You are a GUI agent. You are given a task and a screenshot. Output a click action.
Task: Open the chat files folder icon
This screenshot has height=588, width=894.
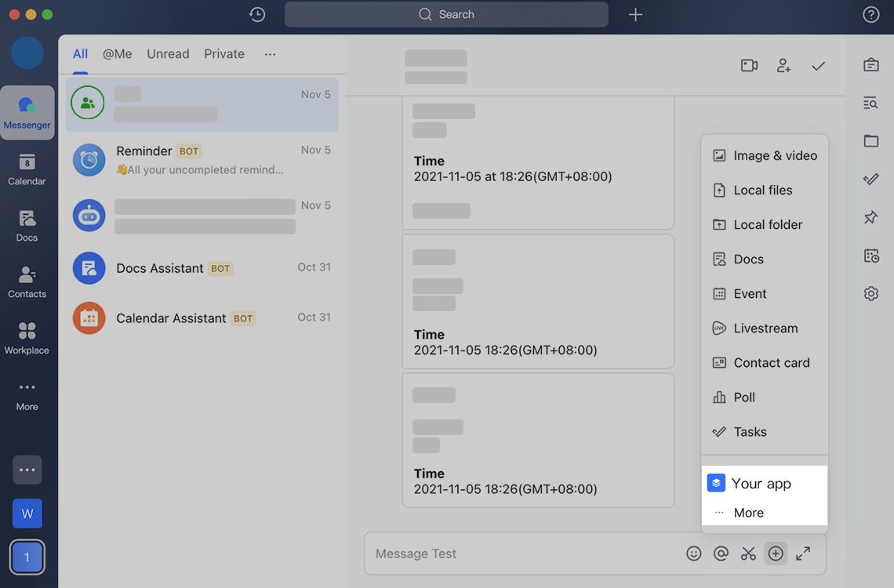click(x=870, y=141)
